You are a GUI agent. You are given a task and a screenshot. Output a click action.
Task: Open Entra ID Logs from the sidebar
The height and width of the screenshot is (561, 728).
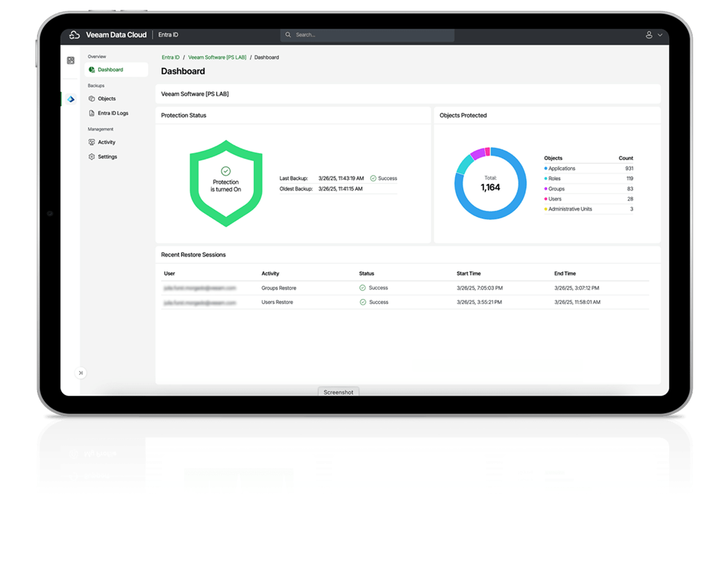pyautogui.click(x=112, y=113)
